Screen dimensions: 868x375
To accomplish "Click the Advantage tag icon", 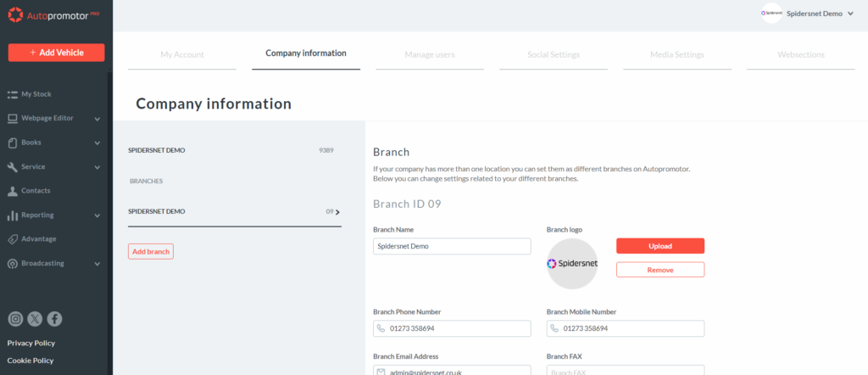I will click(13, 239).
